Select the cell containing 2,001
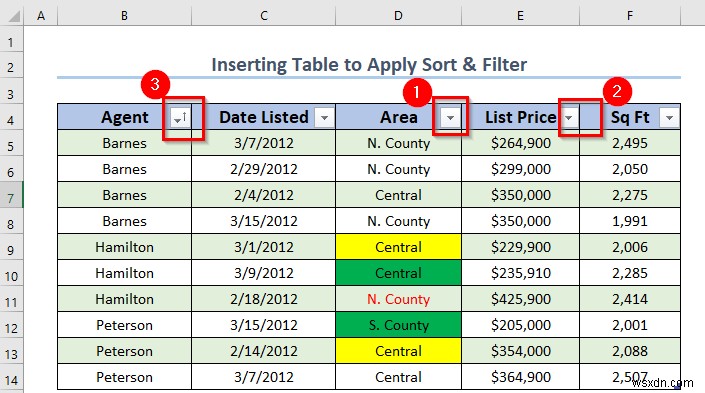705x393 pixels. click(630, 325)
